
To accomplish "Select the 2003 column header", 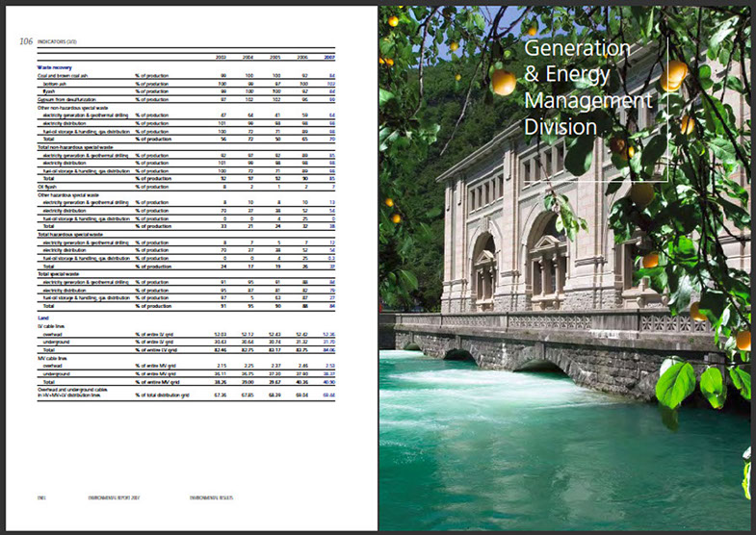I will pyautogui.click(x=222, y=57).
